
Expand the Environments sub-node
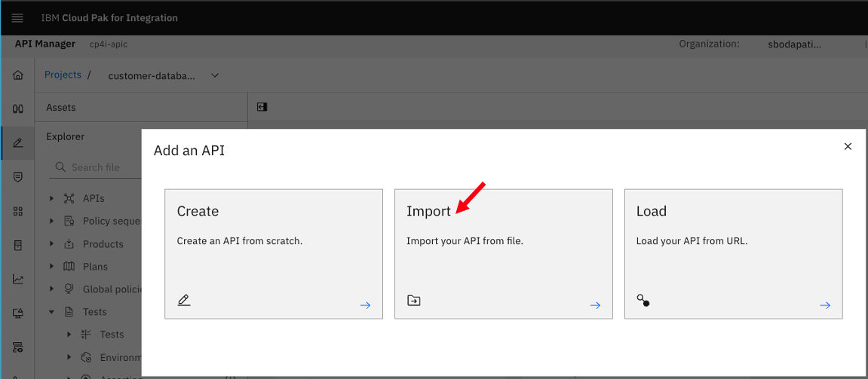pyautogui.click(x=69, y=357)
